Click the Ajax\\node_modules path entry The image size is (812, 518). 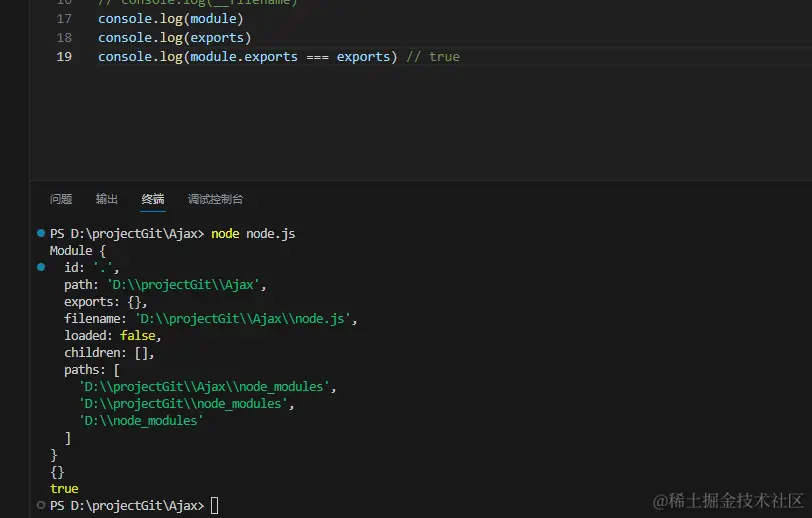[x=207, y=387]
